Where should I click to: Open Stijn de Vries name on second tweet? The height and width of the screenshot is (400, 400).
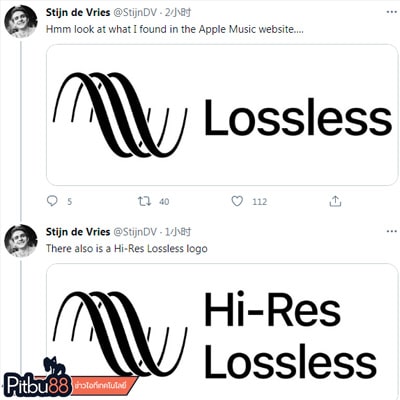78,232
